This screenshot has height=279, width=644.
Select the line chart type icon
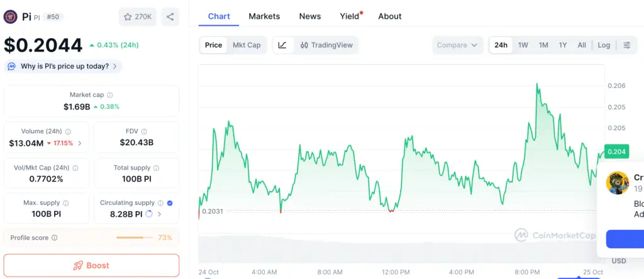tap(282, 45)
